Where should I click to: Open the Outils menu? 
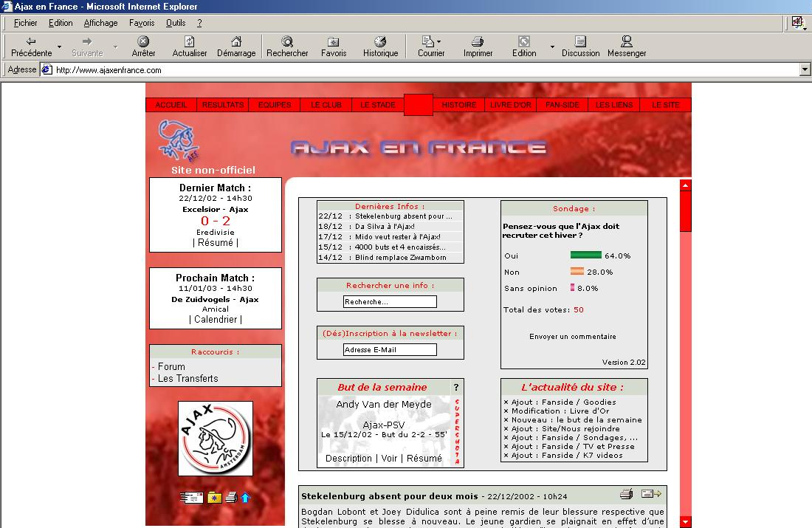click(x=176, y=23)
